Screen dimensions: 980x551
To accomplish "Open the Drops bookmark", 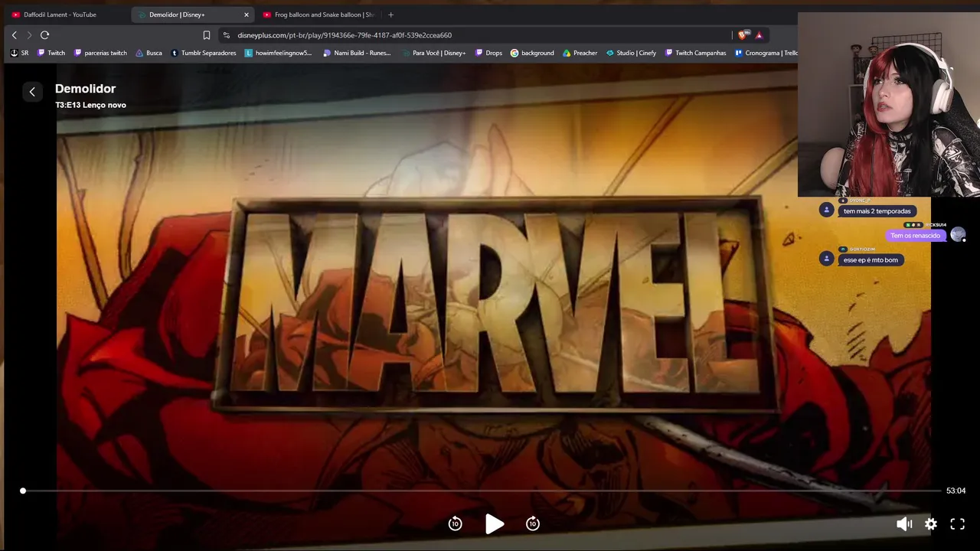I will point(488,53).
